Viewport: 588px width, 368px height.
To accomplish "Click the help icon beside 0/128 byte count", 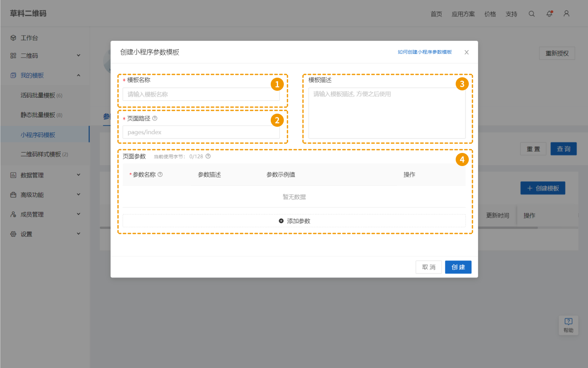I will (208, 156).
